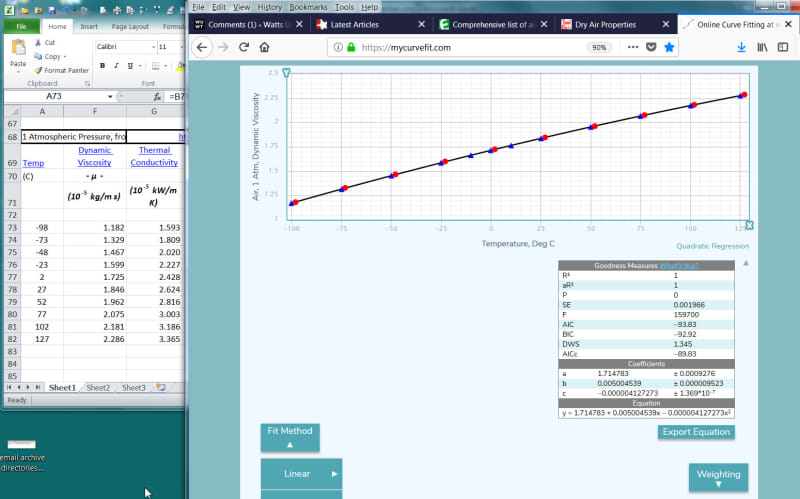
Task: Click the insert new worksheet icon
Action: point(161,388)
